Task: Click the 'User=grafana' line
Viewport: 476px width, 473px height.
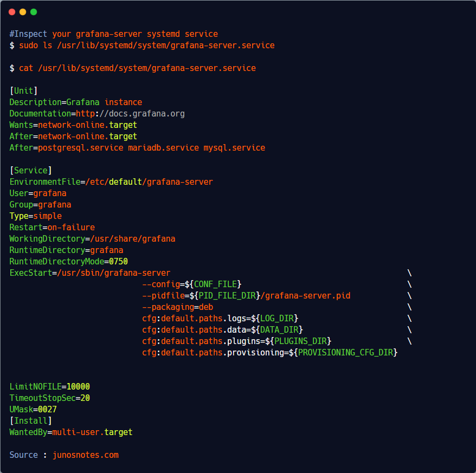Action: coord(38,193)
